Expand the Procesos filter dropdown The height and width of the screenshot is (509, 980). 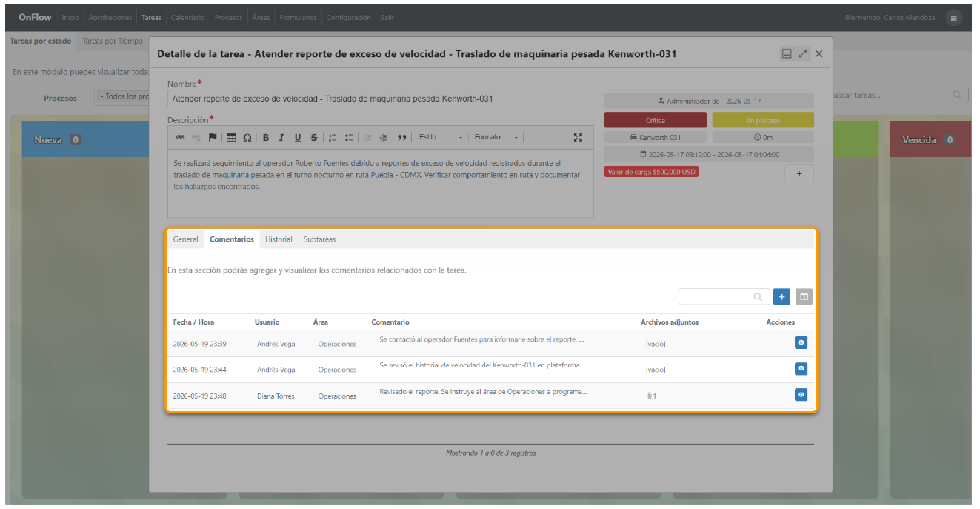tap(124, 97)
